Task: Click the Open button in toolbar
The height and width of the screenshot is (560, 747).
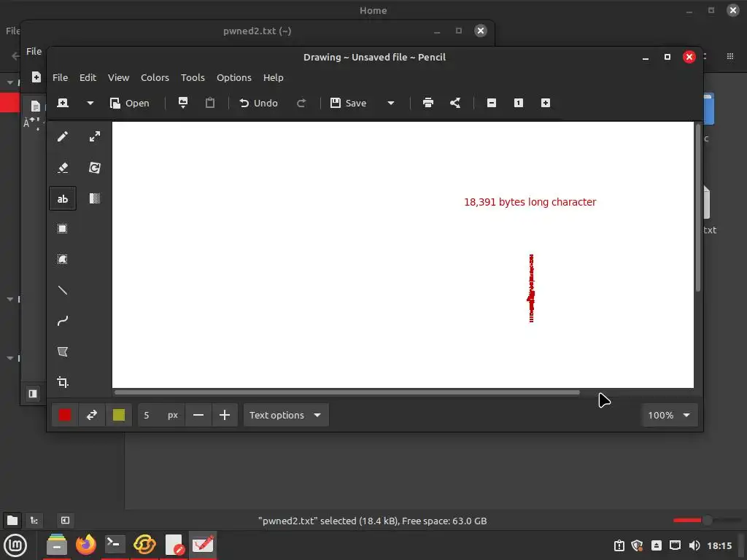Action: 130,103
